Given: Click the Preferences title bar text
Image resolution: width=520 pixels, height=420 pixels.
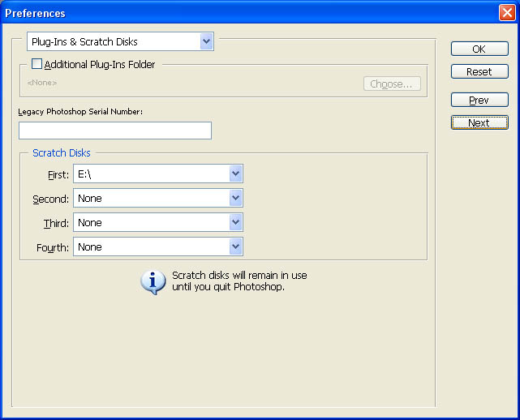Looking at the screenshot, I should (36, 13).
